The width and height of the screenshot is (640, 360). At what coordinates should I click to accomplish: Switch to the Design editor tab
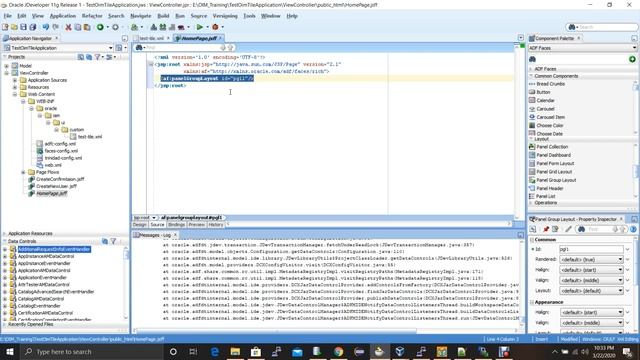click(x=140, y=225)
